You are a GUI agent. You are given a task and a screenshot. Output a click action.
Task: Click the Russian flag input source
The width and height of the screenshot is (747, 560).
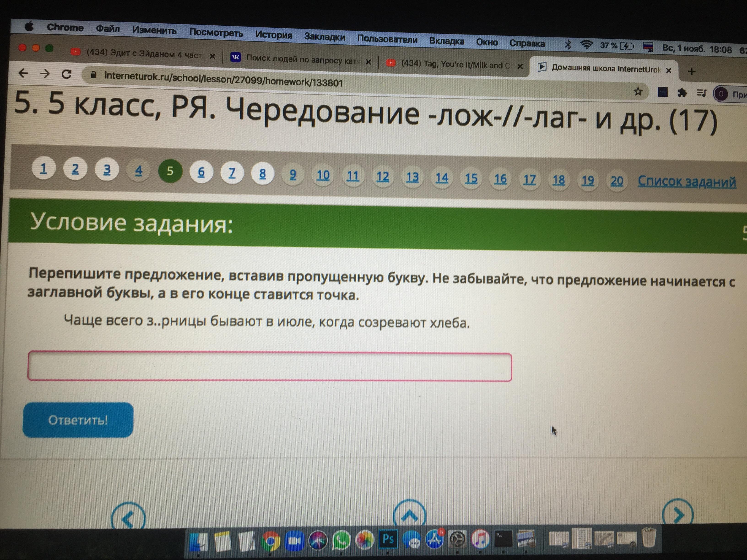coord(648,47)
